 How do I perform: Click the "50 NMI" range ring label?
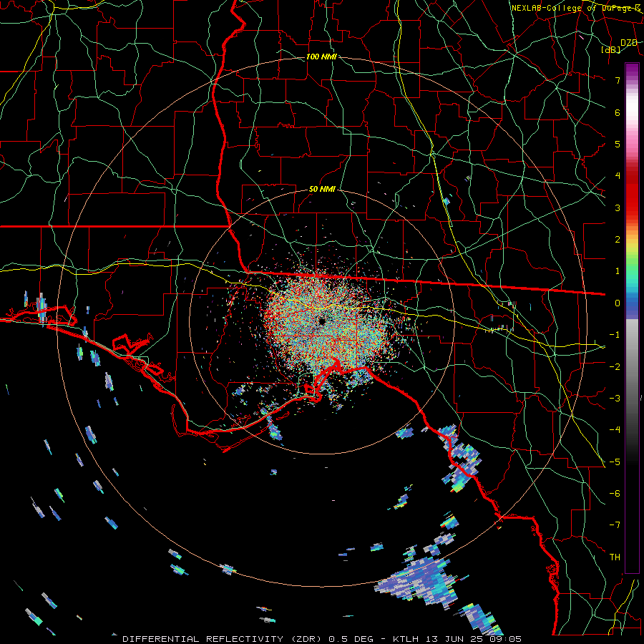point(322,189)
